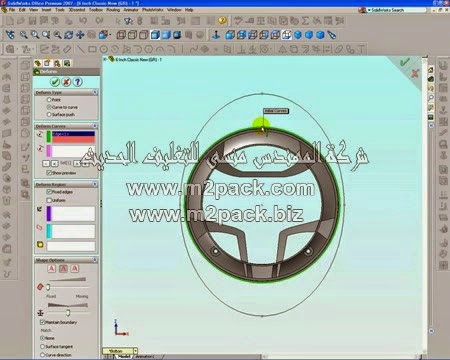
Task: Collapse the Shape Options section
Action: [x=95, y=260]
